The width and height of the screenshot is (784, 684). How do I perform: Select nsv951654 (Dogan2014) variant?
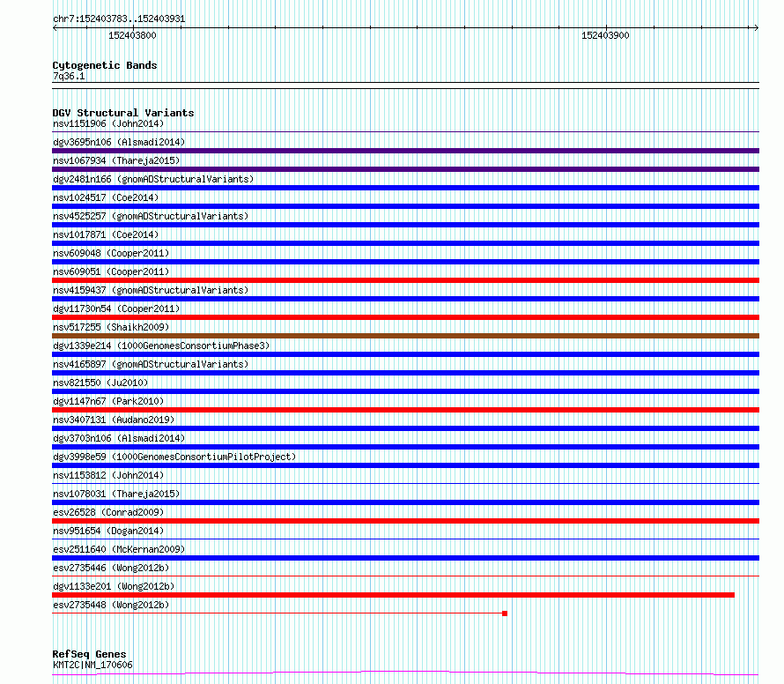click(108, 531)
